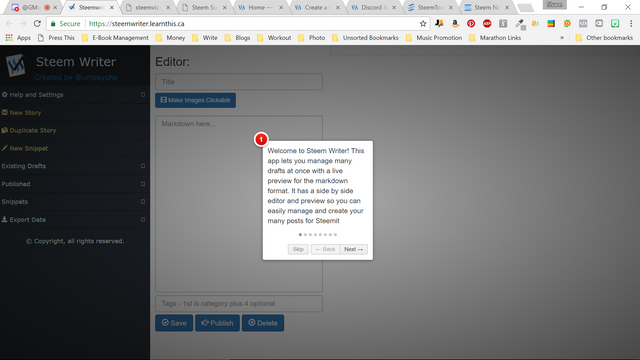The height and width of the screenshot is (360, 640).
Task: Show more bookmarks chevron
Action: tap(562, 38)
